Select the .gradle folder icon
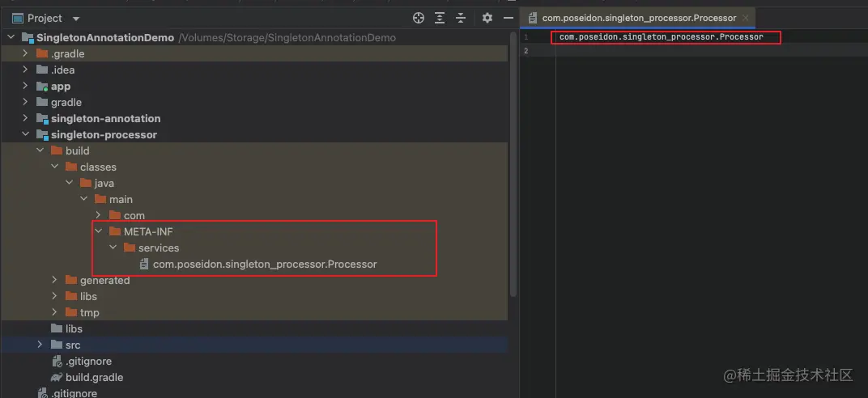This screenshot has height=398, width=868. (x=41, y=54)
